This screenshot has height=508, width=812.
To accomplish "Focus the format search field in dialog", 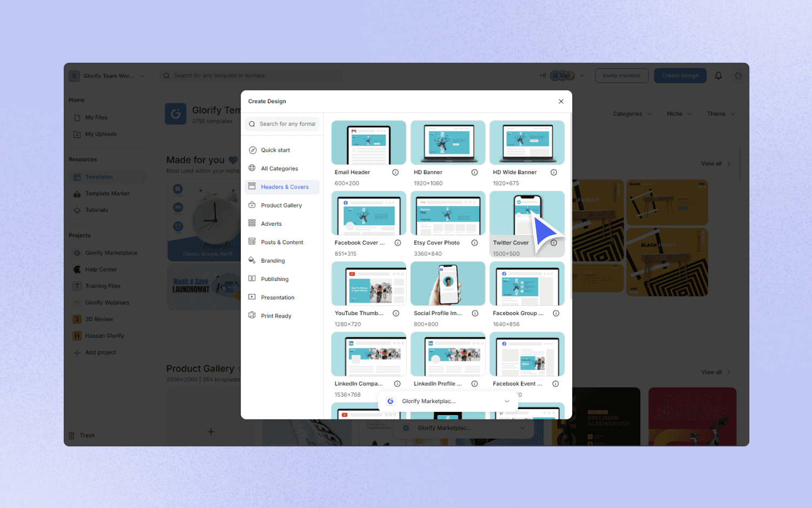I will click(x=282, y=124).
